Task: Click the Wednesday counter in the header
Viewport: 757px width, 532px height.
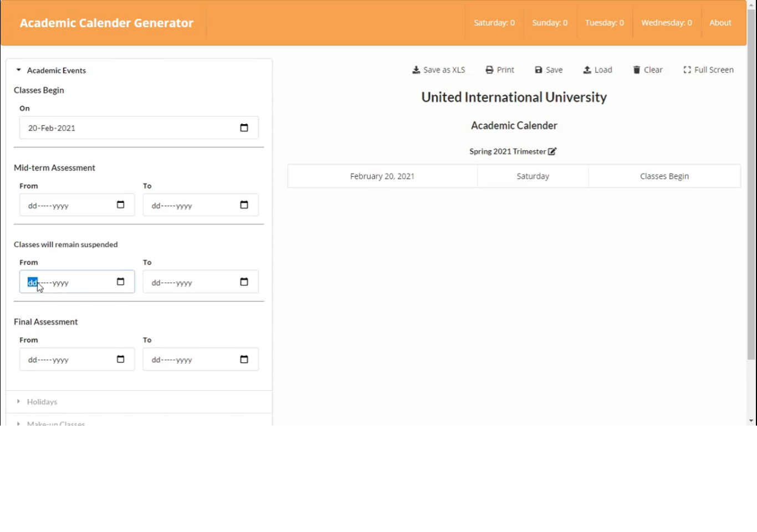Action: point(666,23)
